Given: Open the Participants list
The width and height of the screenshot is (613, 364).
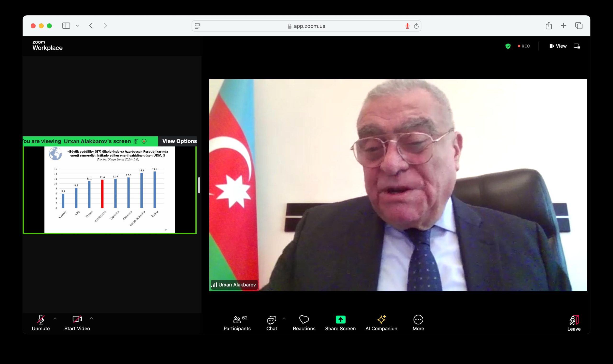Looking at the screenshot, I should (x=237, y=323).
